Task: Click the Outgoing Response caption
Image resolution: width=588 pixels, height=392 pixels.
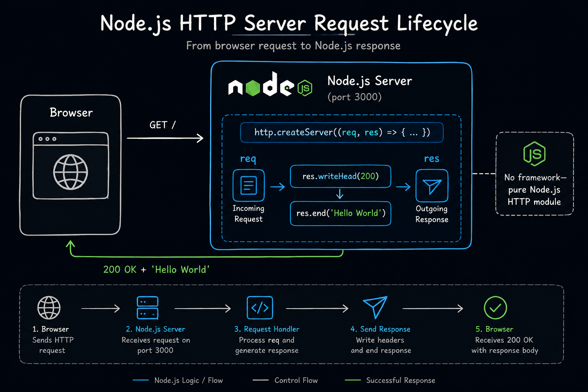Action: pyautogui.click(x=432, y=214)
